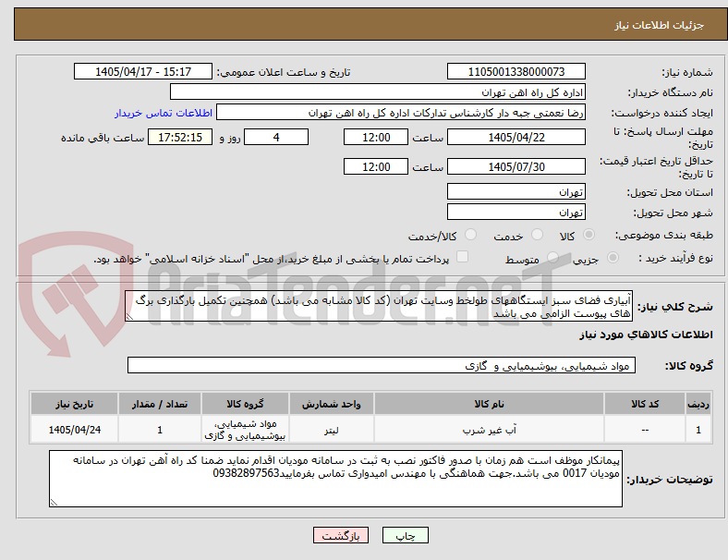Click the announcement date-time field 1405/04/17
The height and width of the screenshot is (560, 728).
(143, 71)
